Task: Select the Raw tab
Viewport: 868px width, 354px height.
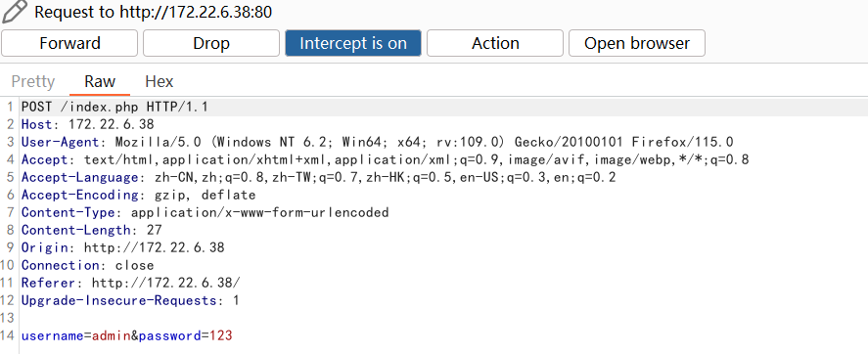Action: pyautogui.click(x=100, y=82)
